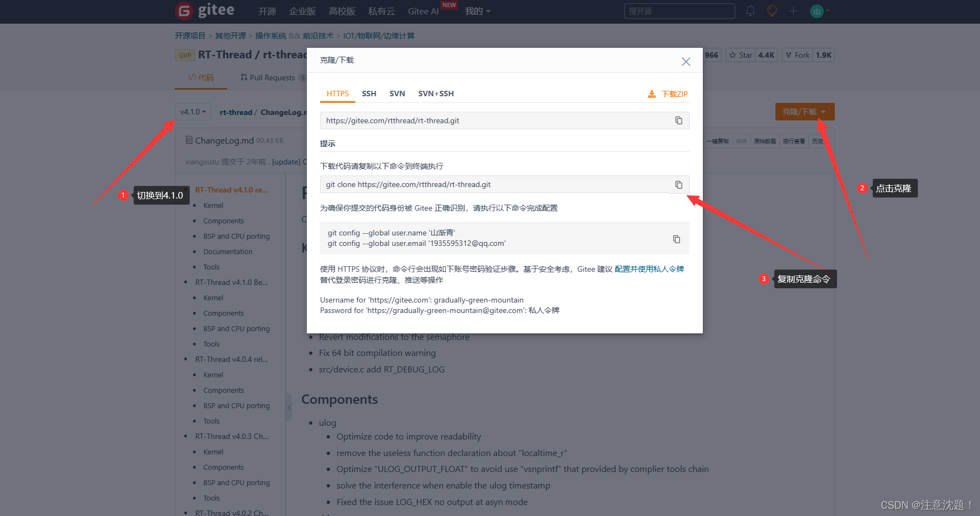This screenshot has height=516, width=980.
Task: Click the Star count 4.4K
Action: [766, 55]
